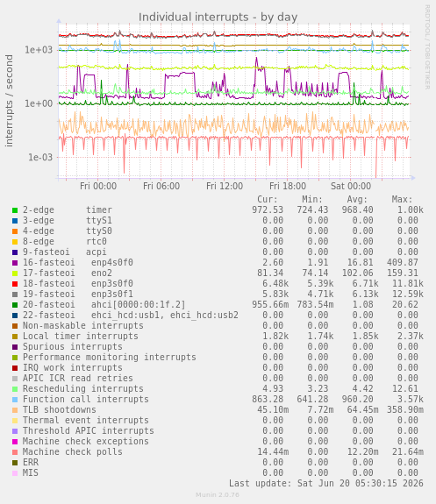The width and height of the screenshot is (436, 504).
Task: Click the 'IRQ work interrupts' label
Action: [x=73, y=368]
